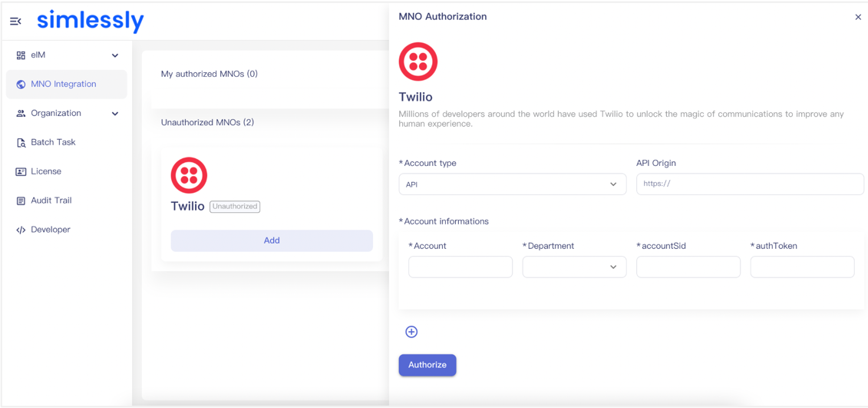Click the 'Account type' label

point(428,164)
